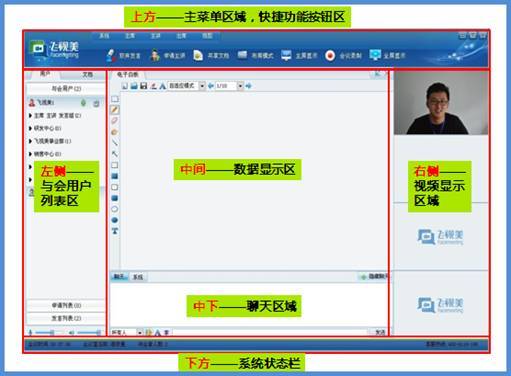
Task: Select the pencil drawing tool
Action: coord(115,110)
